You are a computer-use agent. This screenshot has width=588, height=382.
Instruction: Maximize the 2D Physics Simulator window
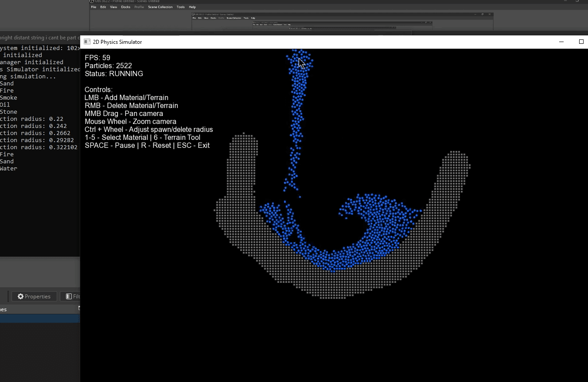[581, 42]
